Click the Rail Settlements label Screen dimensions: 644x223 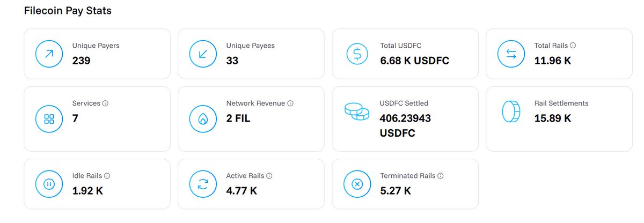[x=561, y=103]
